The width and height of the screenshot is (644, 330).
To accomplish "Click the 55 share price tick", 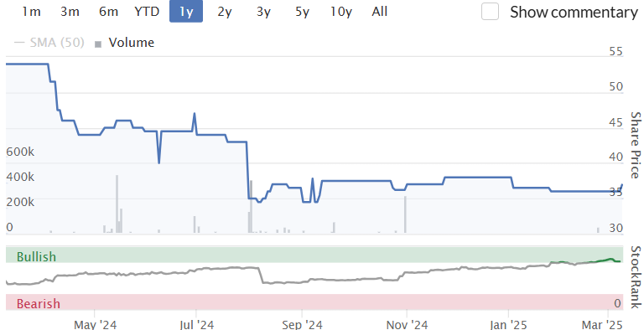I will pyautogui.click(x=615, y=52).
